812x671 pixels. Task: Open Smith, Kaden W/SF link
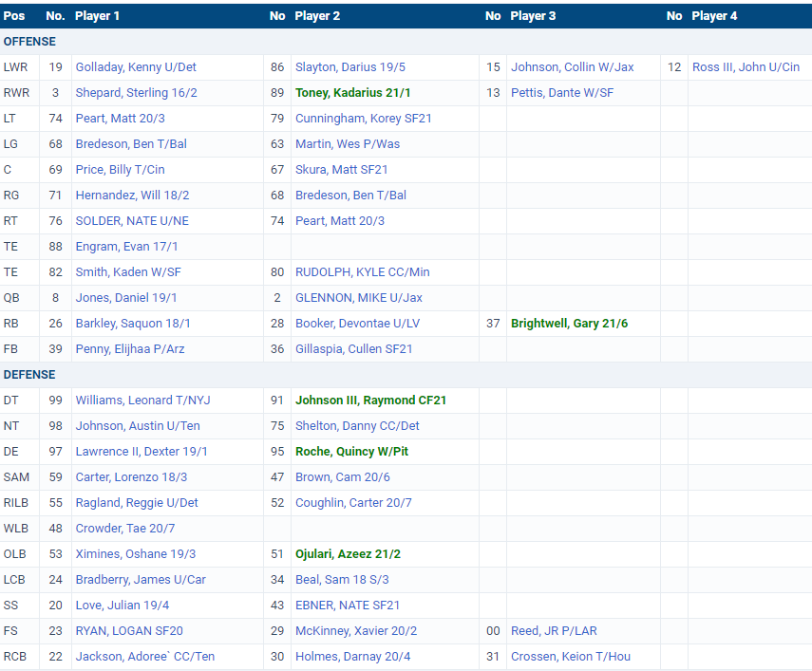pos(128,272)
